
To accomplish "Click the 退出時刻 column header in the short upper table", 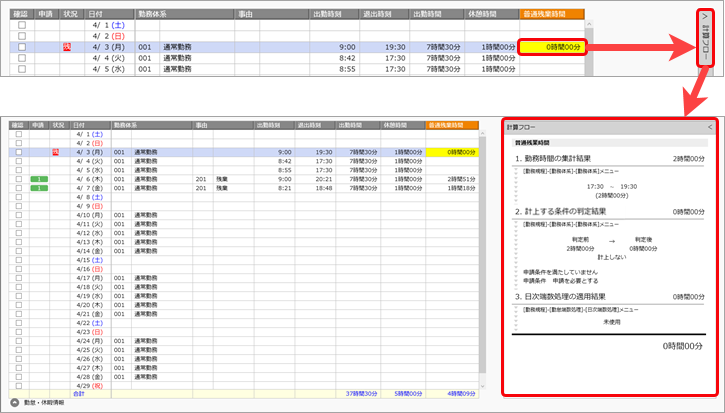I will 384,14.
